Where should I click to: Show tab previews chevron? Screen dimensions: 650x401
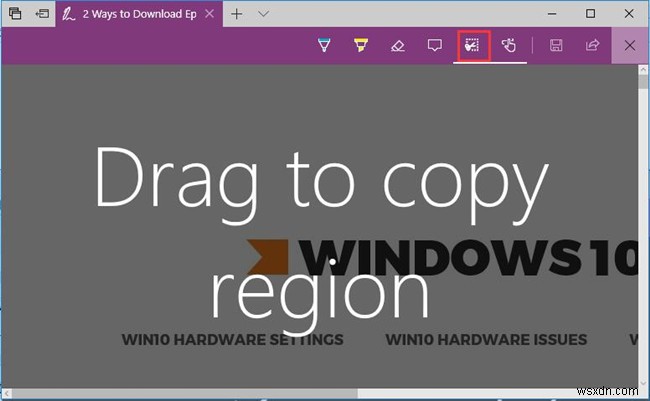263,14
